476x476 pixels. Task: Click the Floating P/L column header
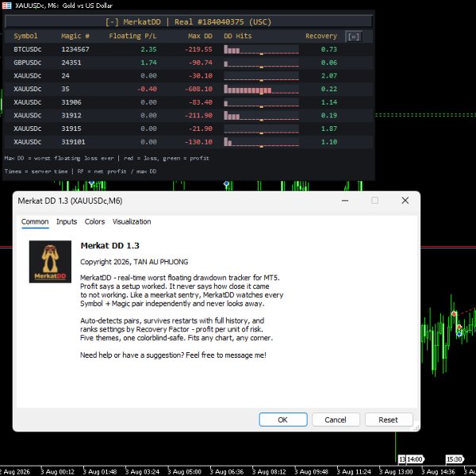[132, 36]
